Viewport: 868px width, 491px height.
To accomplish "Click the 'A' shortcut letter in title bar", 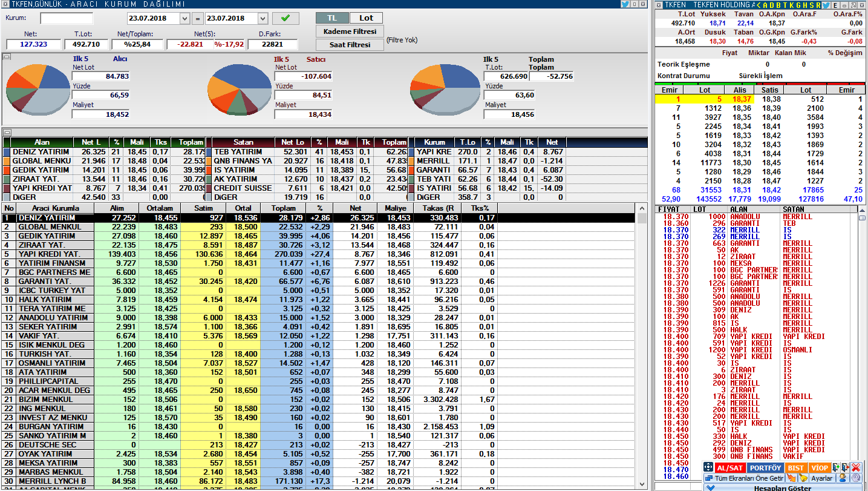I will 765,5.
